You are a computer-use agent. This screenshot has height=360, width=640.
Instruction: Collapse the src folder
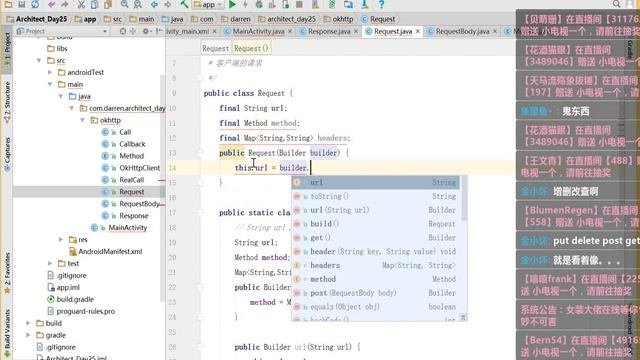pyautogui.click(x=39, y=60)
